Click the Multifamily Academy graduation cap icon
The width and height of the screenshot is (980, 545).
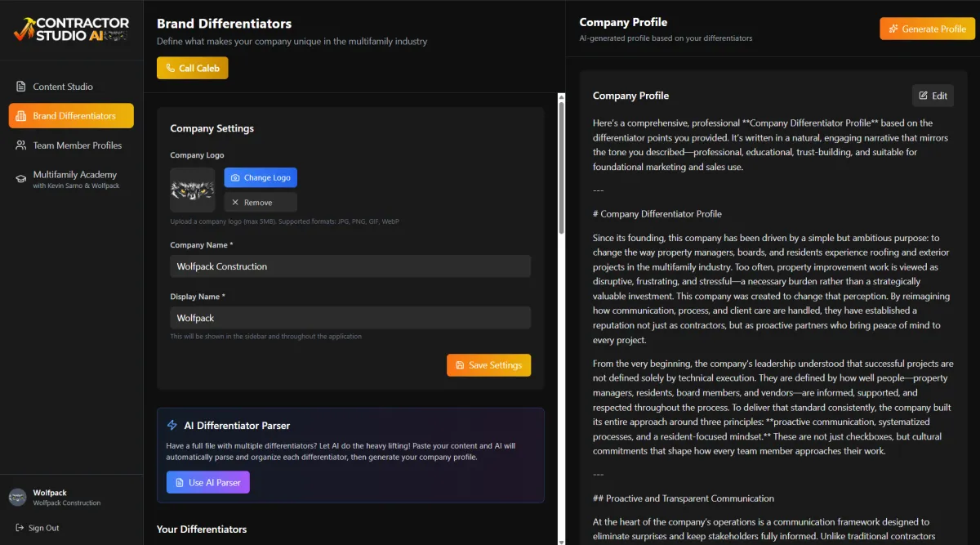coord(20,179)
